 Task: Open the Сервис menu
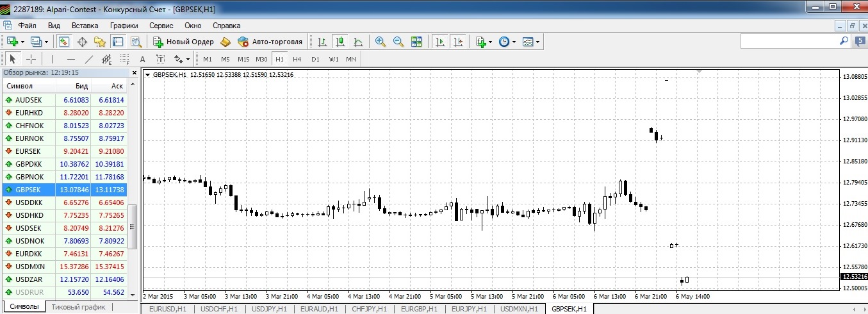[161, 26]
